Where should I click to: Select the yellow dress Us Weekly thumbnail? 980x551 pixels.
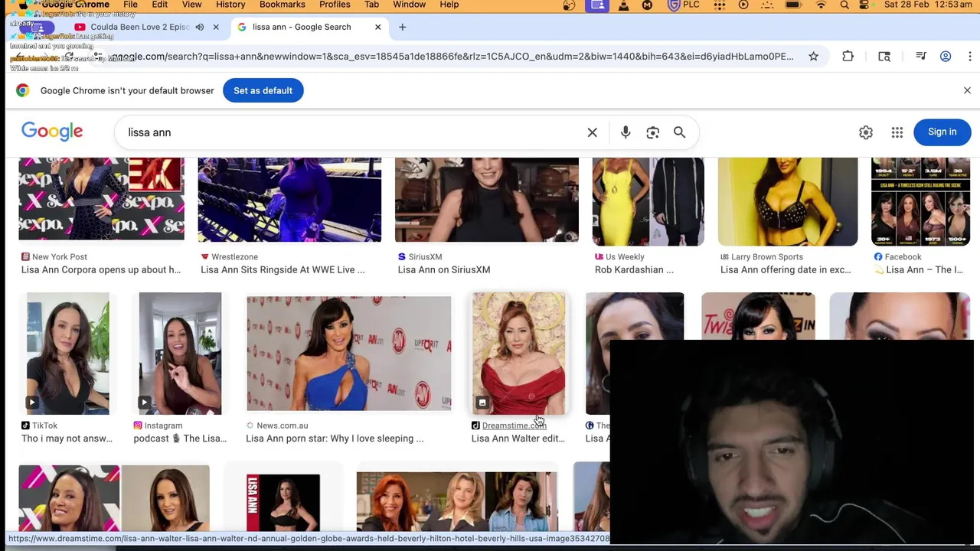click(x=648, y=201)
